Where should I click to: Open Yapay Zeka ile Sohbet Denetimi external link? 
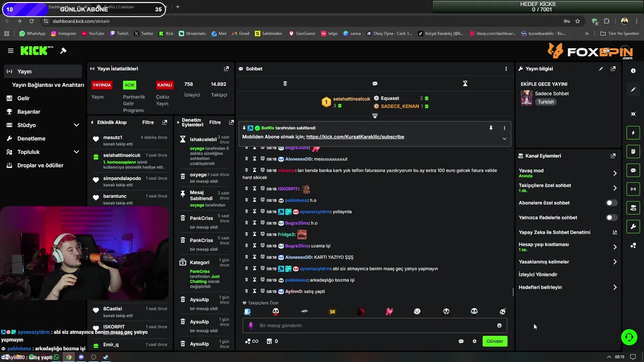(x=614, y=232)
